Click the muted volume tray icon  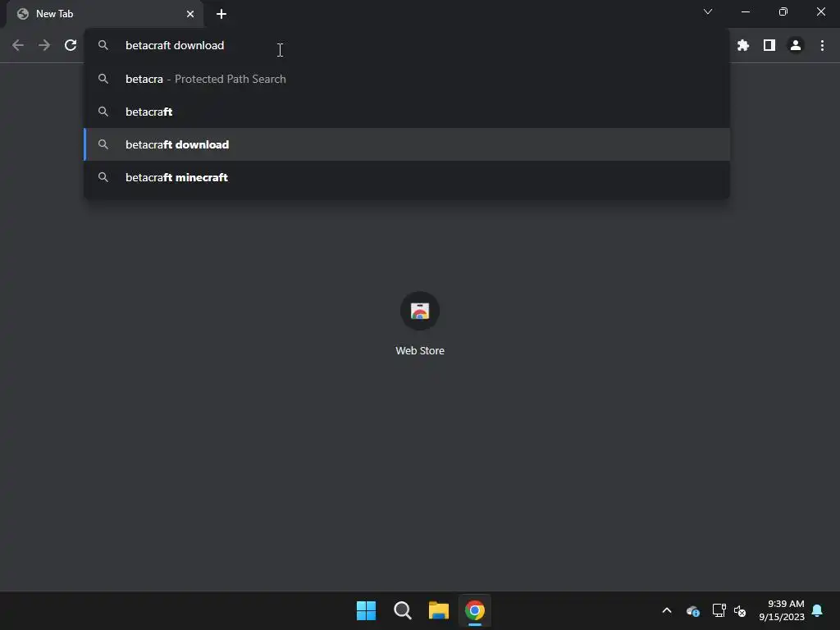click(x=740, y=610)
